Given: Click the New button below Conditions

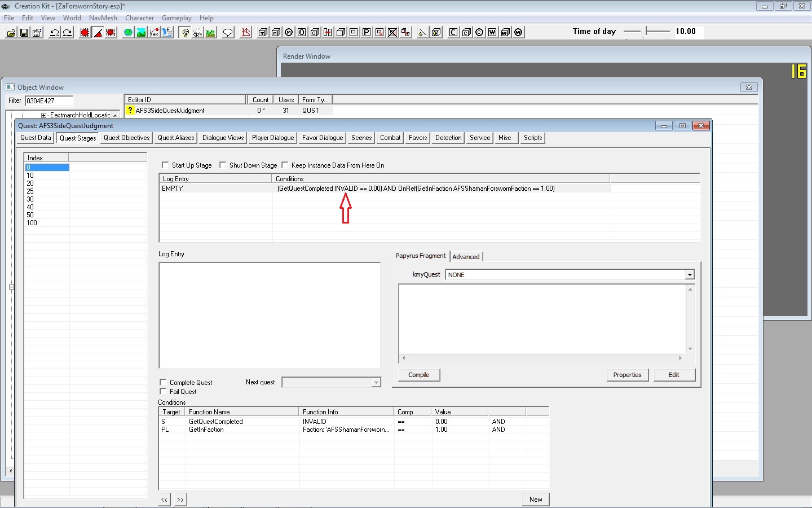Looking at the screenshot, I should click(x=536, y=500).
